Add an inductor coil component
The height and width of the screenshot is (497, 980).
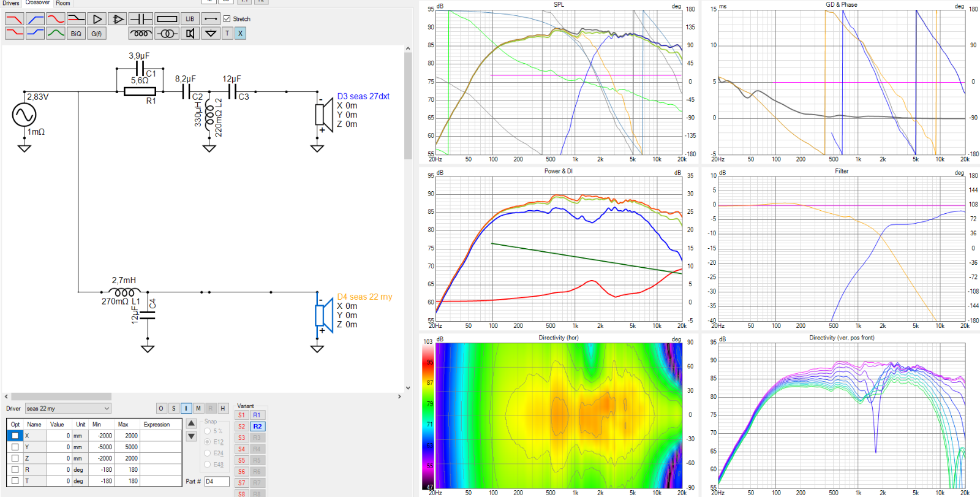pyautogui.click(x=141, y=33)
